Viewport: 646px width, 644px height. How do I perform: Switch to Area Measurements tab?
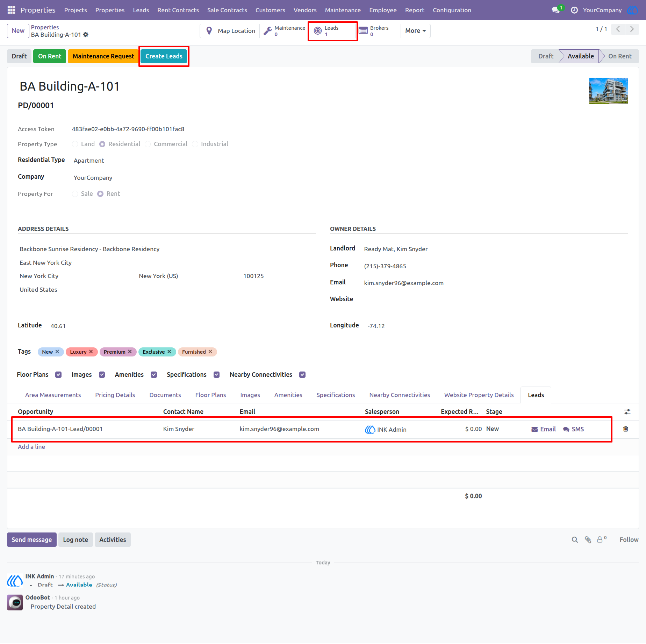click(53, 395)
